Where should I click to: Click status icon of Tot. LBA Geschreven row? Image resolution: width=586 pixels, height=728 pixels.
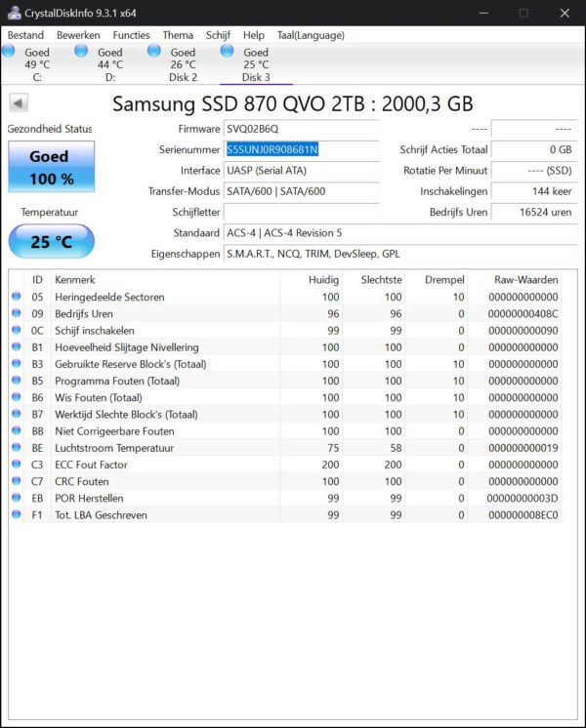pyautogui.click(x=17, y=514)
